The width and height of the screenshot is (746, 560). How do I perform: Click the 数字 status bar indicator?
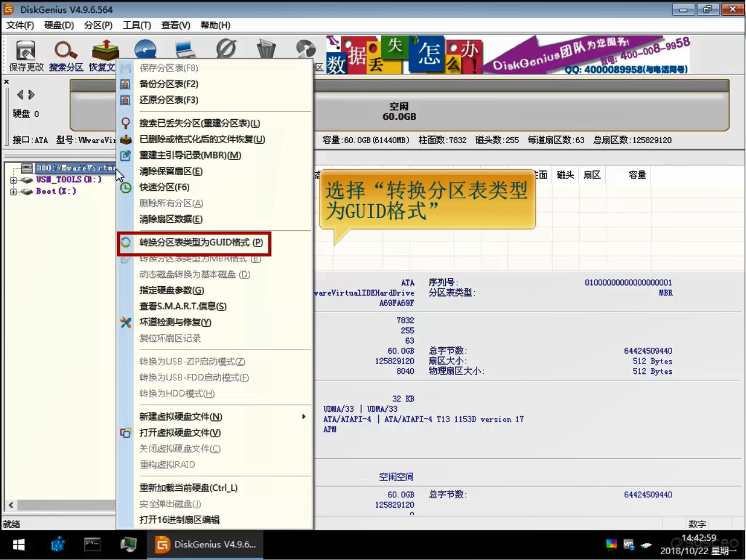pyautogui.click(x=697, y=524)
